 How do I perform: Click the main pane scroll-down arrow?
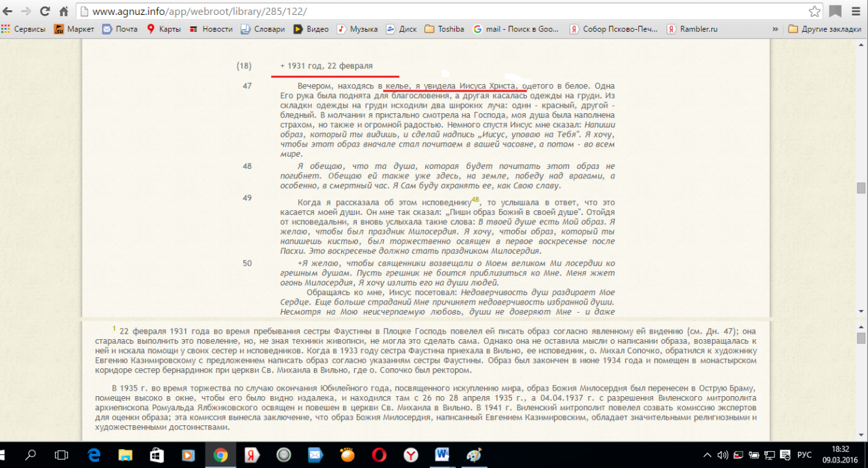coord(861,311)
